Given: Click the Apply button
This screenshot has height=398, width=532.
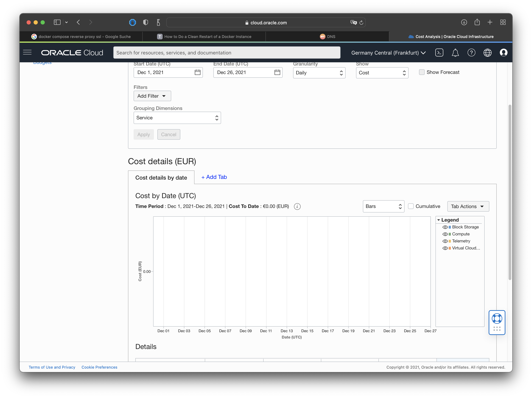Looking at the screenshot, I should coord(144,135).
